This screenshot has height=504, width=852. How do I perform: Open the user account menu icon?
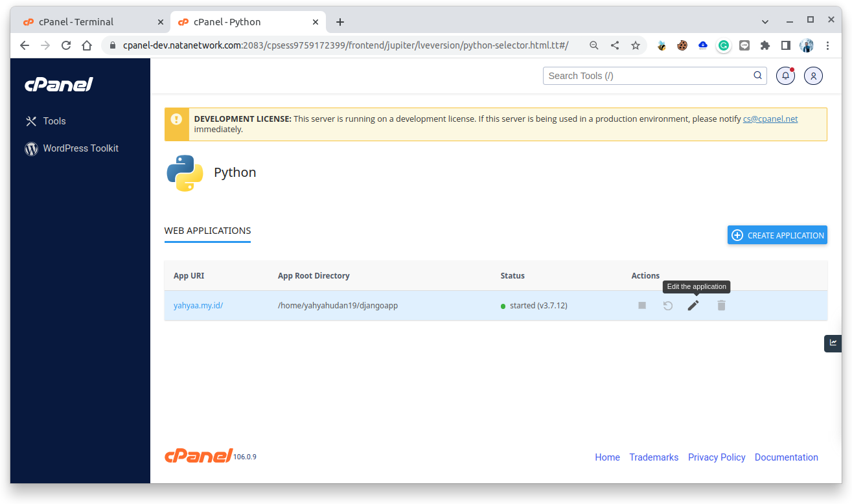pyautogui.click(x=814, y=76)
